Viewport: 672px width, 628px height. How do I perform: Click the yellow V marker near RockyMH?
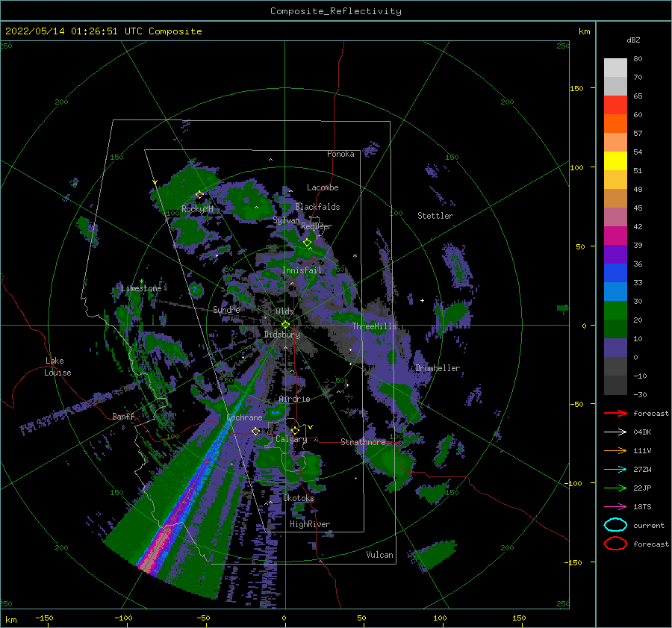155,182
